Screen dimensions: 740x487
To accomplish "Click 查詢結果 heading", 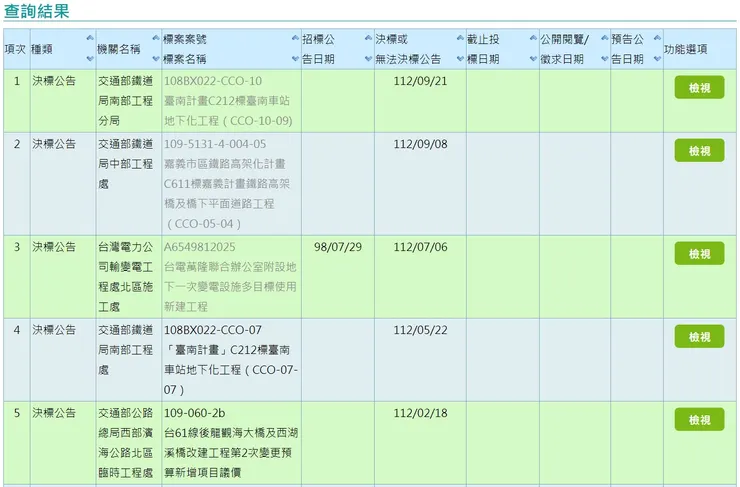I will coord(36,10).
